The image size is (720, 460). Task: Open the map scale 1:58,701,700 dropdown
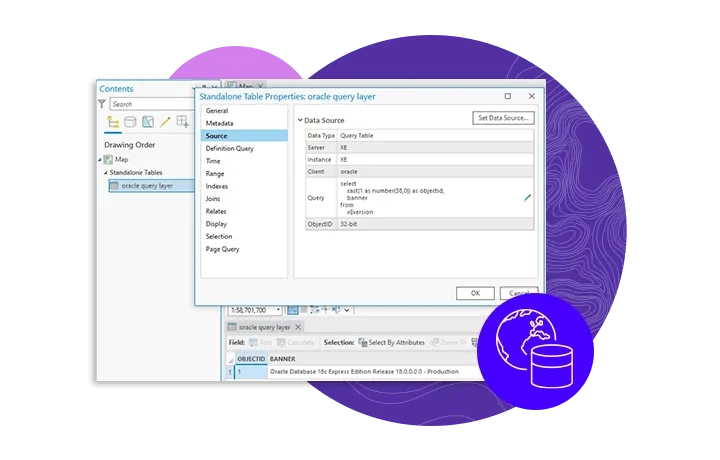[x=278, y=310]
